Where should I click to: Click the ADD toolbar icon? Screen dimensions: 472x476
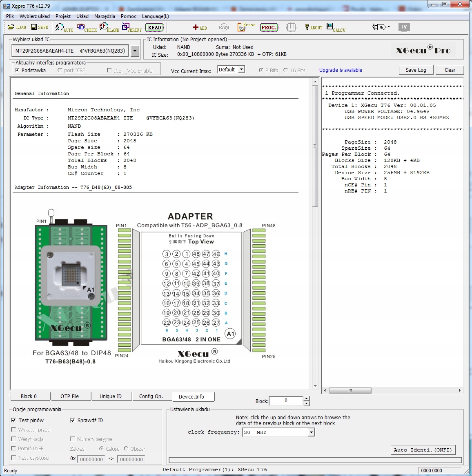tap(200, 28)
